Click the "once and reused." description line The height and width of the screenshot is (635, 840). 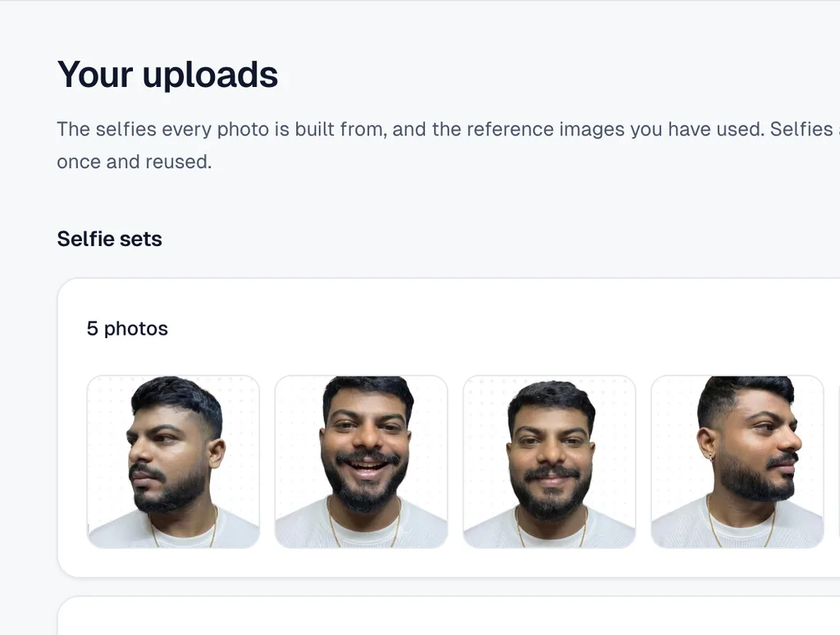135,162
